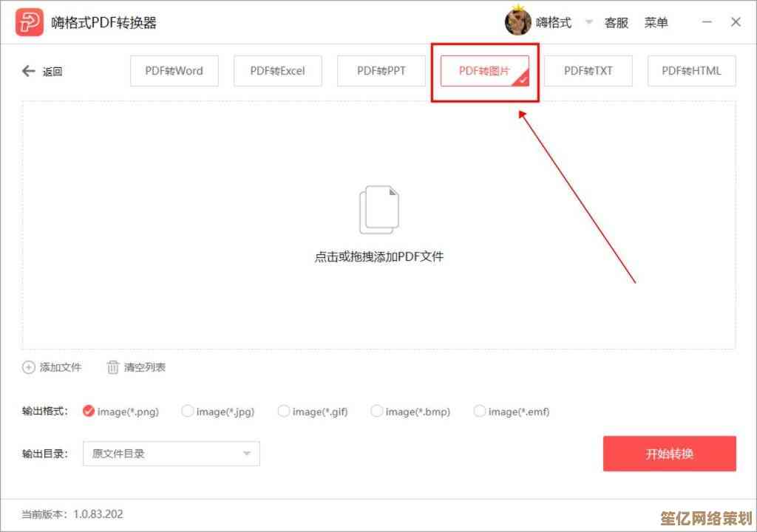Image resolution: width=757 pixels, height=532 pixels.
Task: Choose image(*.bmp) output format
Action: (377, 411)
